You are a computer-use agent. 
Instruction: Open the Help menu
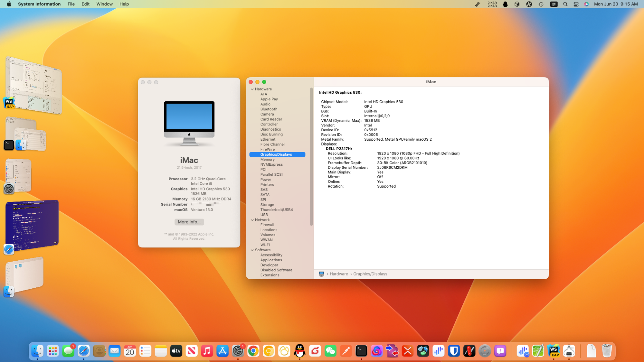point(124,4)
